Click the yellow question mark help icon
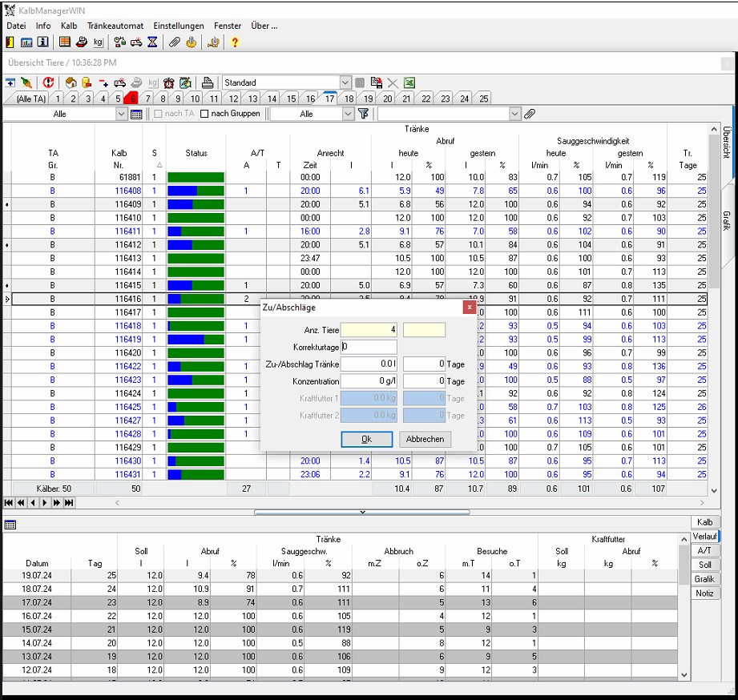Screen dimensions: 738x700 235,42
